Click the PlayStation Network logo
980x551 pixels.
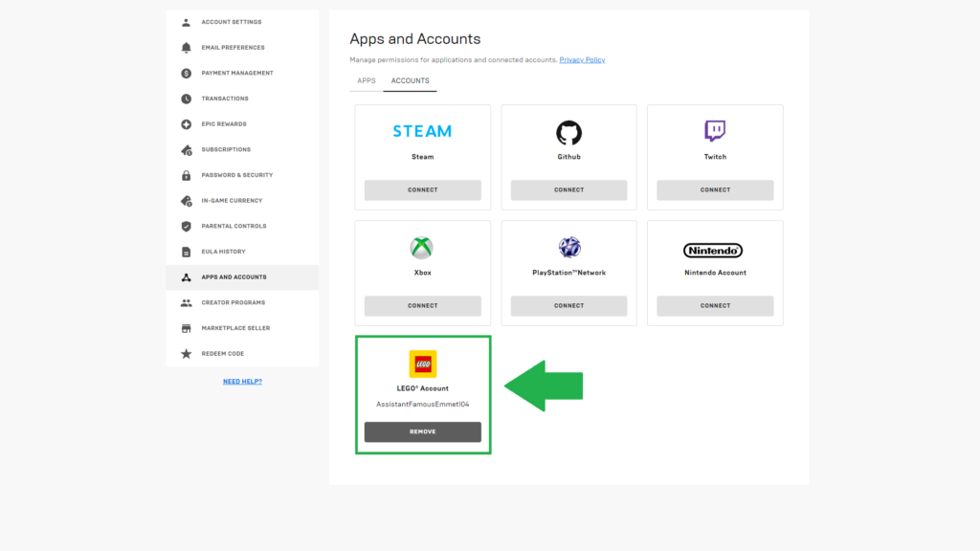[568, 247]
